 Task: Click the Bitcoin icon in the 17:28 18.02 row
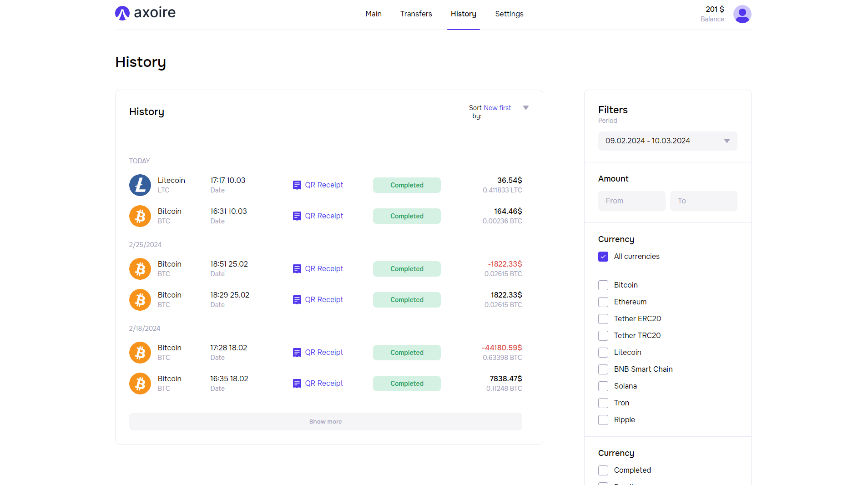tap(140, 353)
